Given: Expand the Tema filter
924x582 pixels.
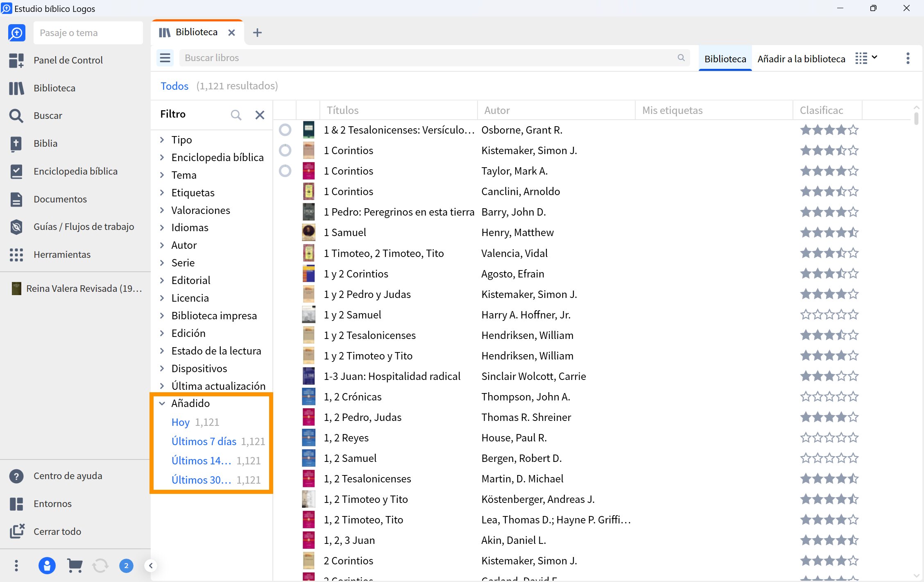Looking at the screenshot, I should click(162, 175).
